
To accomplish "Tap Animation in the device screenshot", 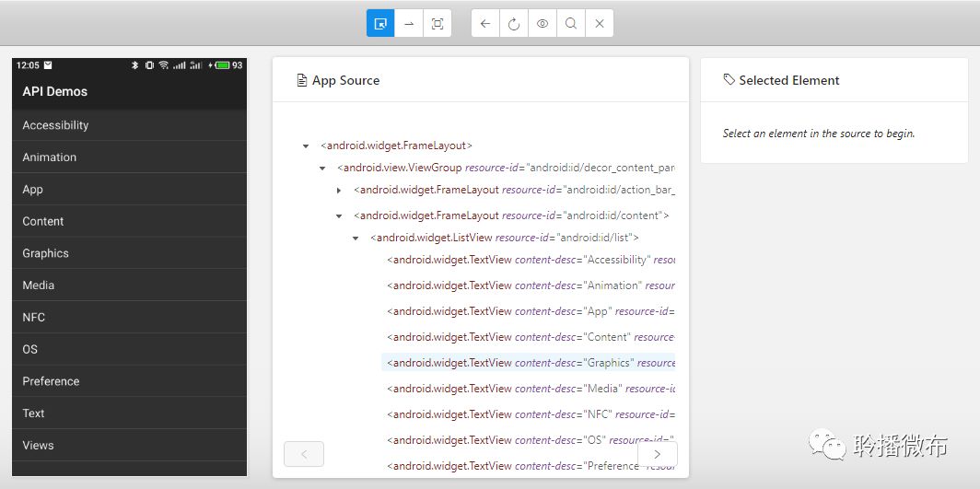I will (129, 157).
